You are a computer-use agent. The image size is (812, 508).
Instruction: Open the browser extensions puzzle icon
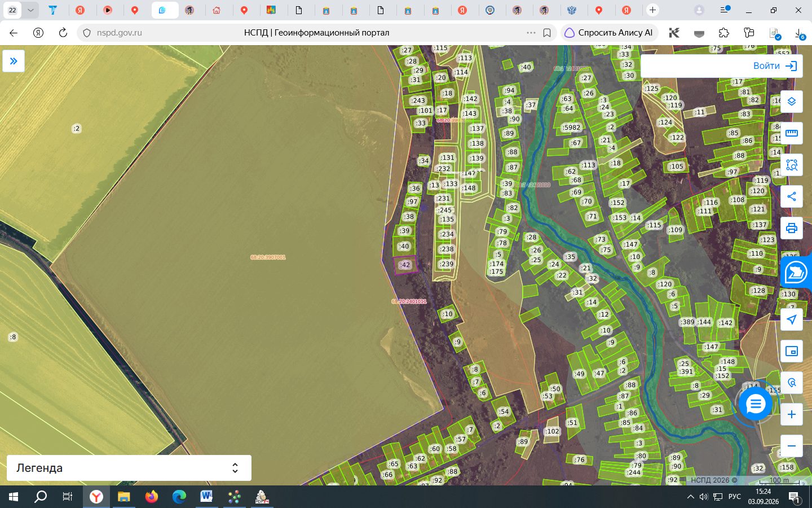pyautogui.click(x=724, y=33)
